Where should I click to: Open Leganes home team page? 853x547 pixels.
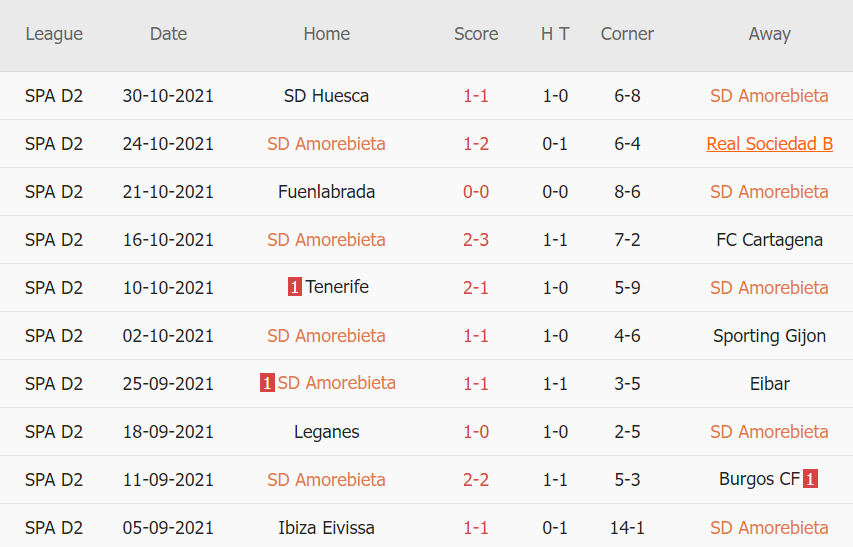(x=326, y=432)
